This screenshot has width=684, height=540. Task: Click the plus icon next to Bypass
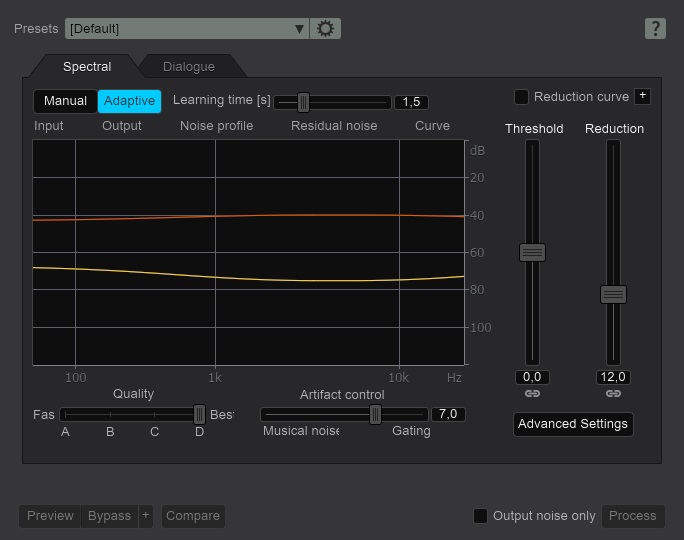tap(146, 516)
